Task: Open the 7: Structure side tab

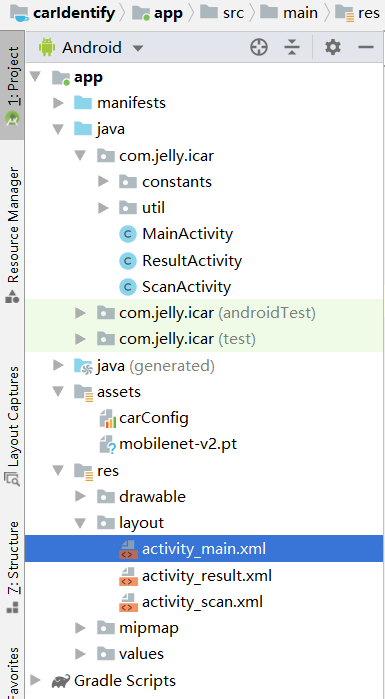Action: coord(12,567)
